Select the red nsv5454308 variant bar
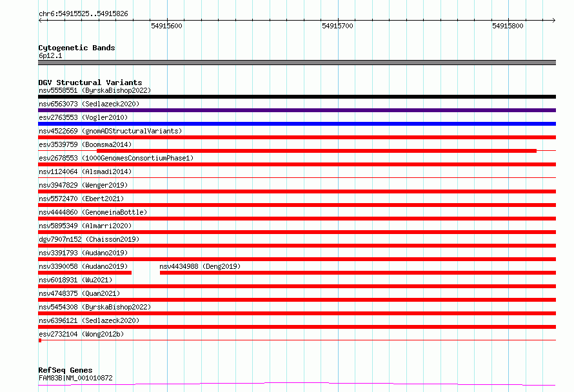574x392 pixels. click(297, 313)
